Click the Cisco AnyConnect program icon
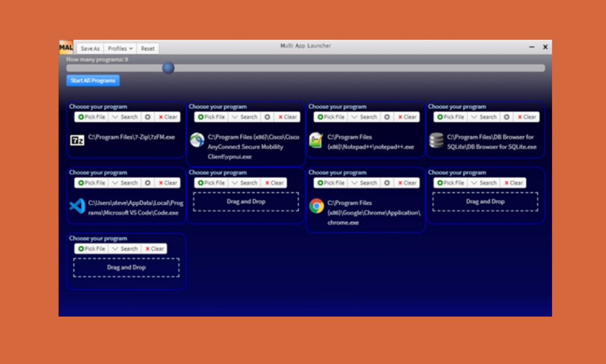Image resolution: width=606 pixels, height=364 pixels. point(197,140)
